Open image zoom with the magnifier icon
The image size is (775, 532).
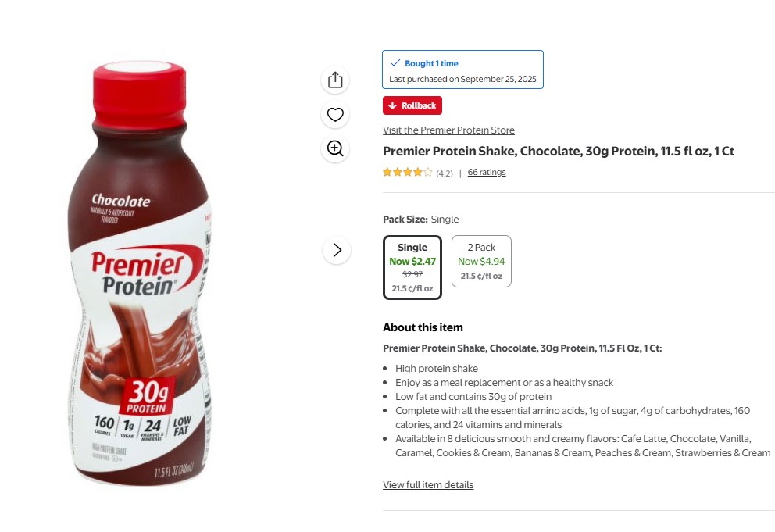pos(335,148)
